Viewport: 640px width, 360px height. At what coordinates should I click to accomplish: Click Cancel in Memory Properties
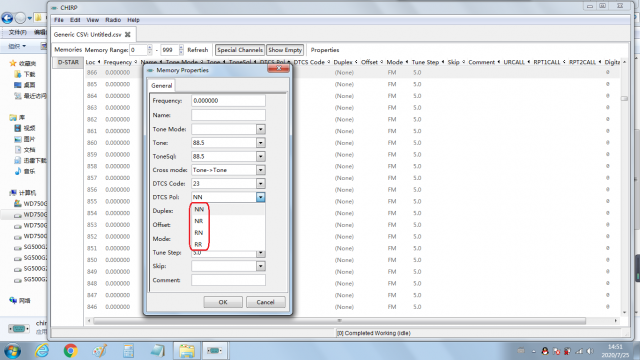(x=265, y=302)
